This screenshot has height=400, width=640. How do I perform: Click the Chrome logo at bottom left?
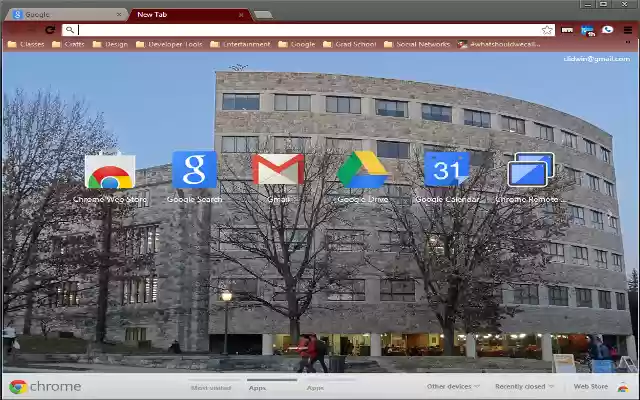(x=18, y=387)
